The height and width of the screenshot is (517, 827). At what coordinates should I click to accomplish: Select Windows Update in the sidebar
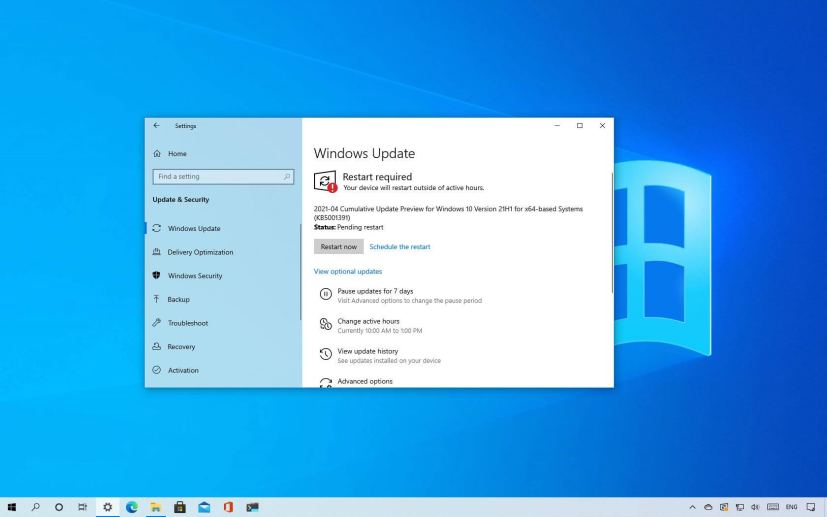(194, 228)
